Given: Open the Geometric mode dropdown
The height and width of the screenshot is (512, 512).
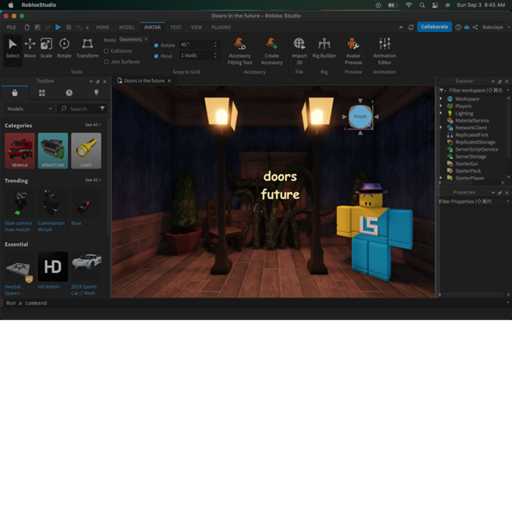Looking at the screenshot, I should [133, 39].
